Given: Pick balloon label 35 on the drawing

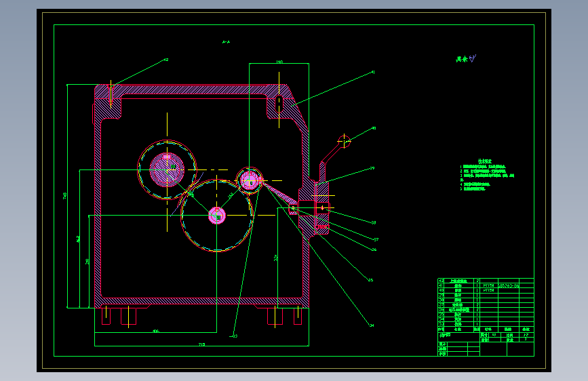Looking at the screenshot, I should point(370,280).
